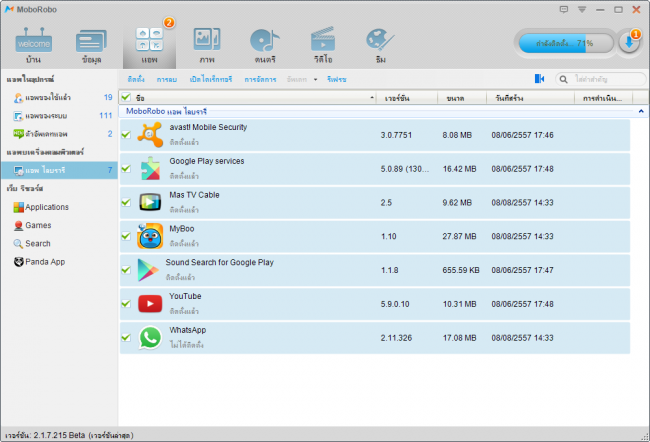This screenshot has width=650, height=442.
Task: Open the Music tab icon
Action: (264, 41)
